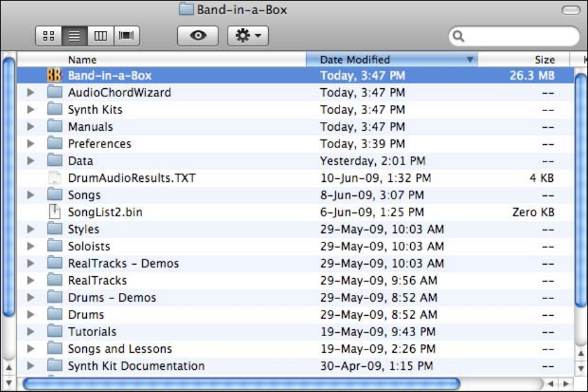Click the DrumAudioResults.TXT file icon

pyautogui.click(x=55, y=178)
